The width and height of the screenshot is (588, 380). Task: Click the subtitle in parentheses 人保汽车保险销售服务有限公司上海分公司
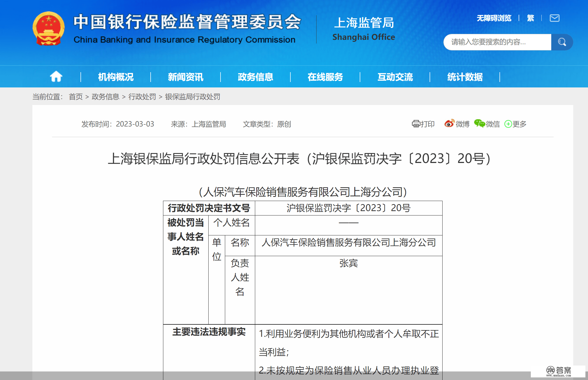[x=303, y=192]
